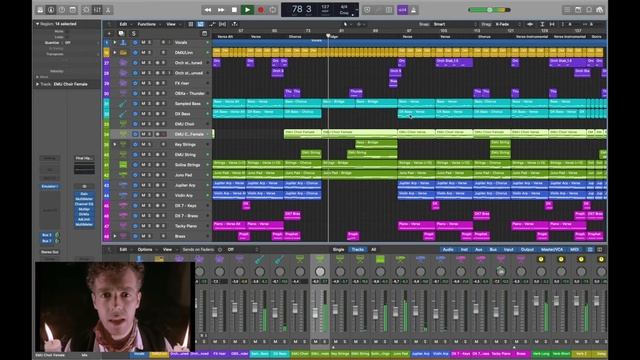Click the Violin Arp track icon
The height and width of the screenshot is (360, 640).
point(123,195)
